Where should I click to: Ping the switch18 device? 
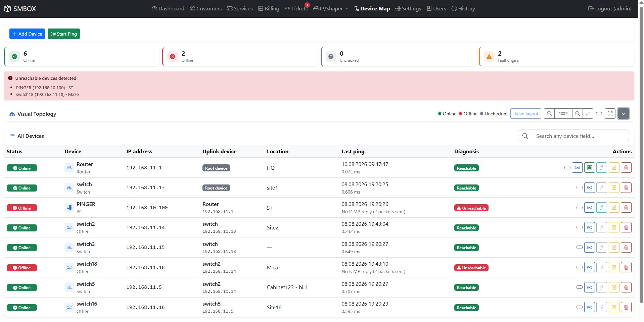click(590, 267)
